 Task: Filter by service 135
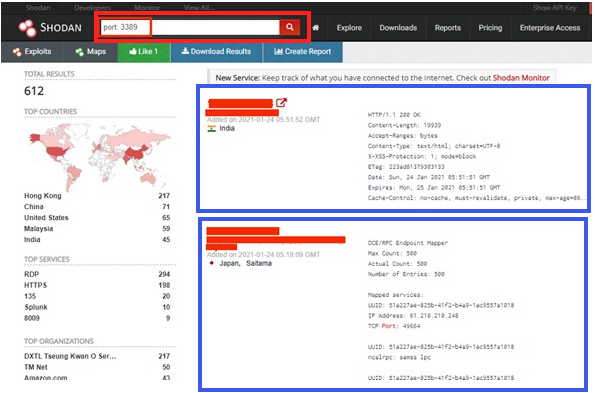[x=30, y=296]
